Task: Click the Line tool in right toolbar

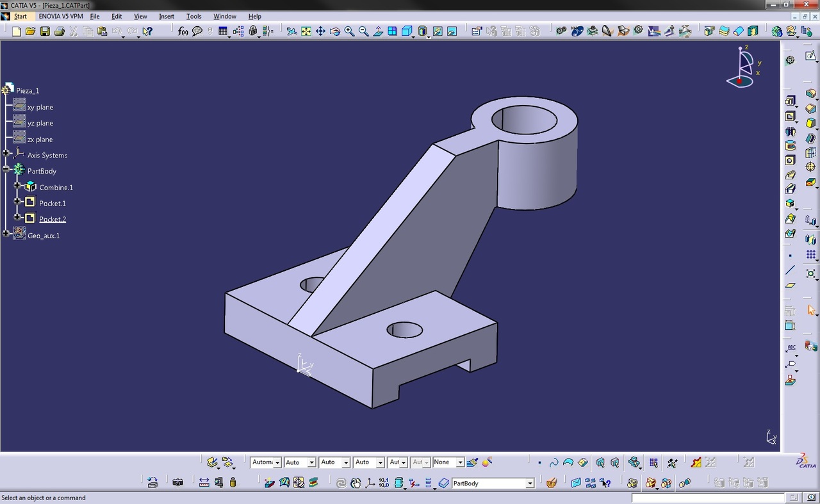Action: [791, 270]
